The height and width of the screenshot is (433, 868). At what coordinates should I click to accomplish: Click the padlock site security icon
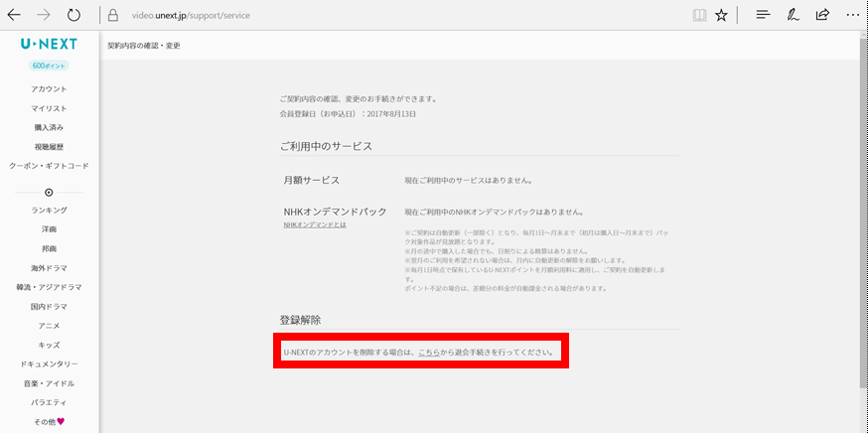point(113,16)
